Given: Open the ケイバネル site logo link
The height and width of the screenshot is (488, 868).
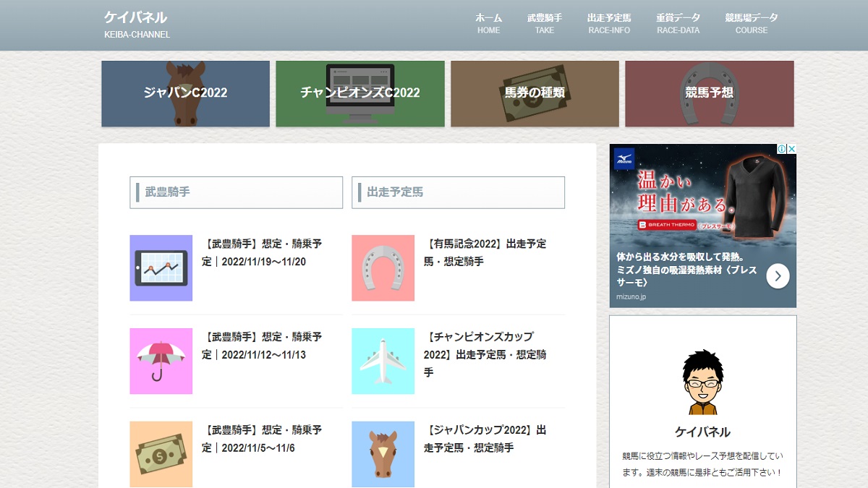Looking at the screenshot, I should (x=135, y=17).
